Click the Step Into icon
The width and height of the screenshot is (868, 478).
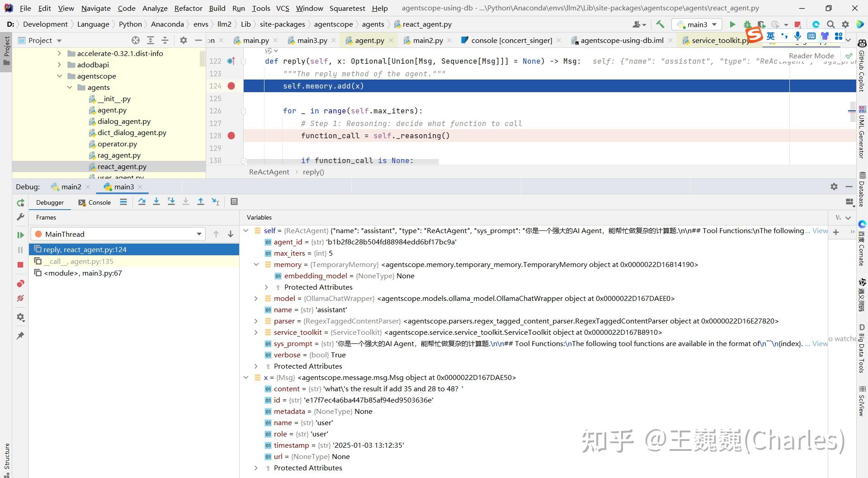[x=156, y=202]
